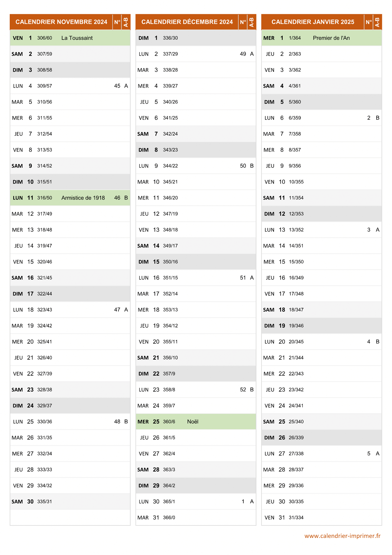Select week number 52 in December
The image size is (392, 555).
point(243,390)
